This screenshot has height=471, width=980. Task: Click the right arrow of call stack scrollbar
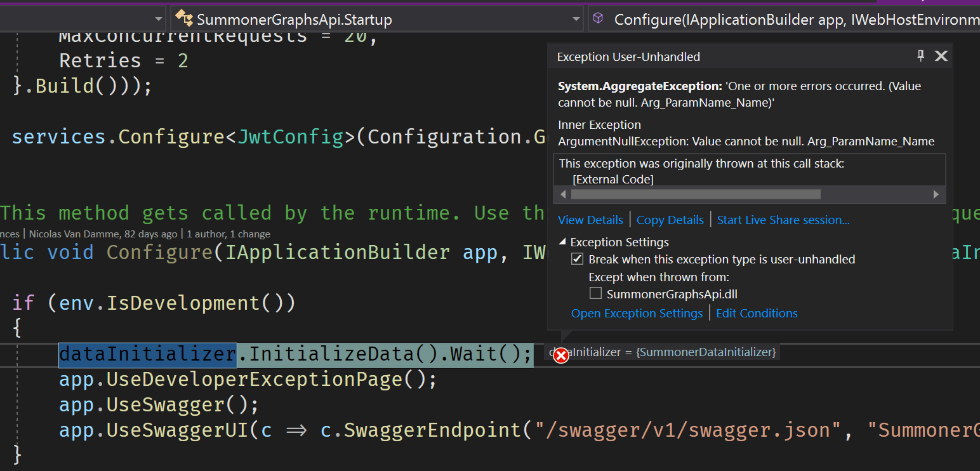936,194
